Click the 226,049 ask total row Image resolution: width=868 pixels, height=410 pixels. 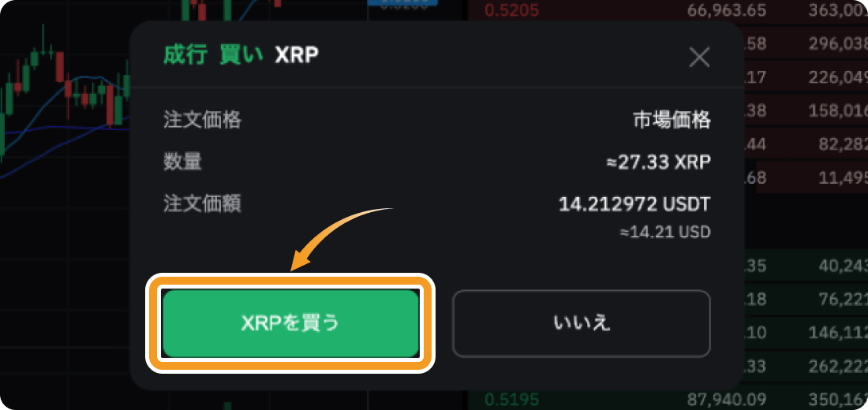(x=838, y=77)
